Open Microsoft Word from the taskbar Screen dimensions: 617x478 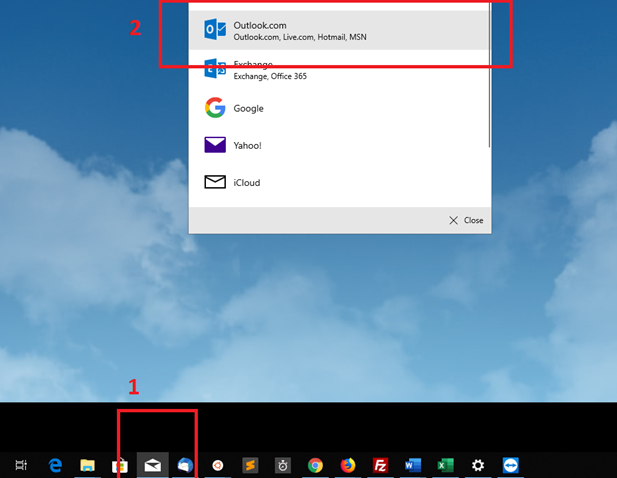pyautogui.click(x=413, y=465)
